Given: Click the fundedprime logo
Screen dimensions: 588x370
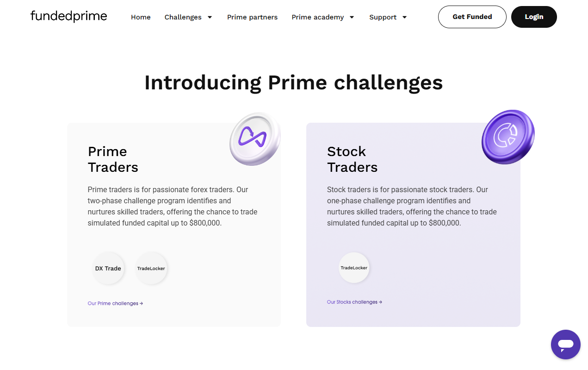Looking at the screenshot, I should pyautogui.click(x=68, y=17).
